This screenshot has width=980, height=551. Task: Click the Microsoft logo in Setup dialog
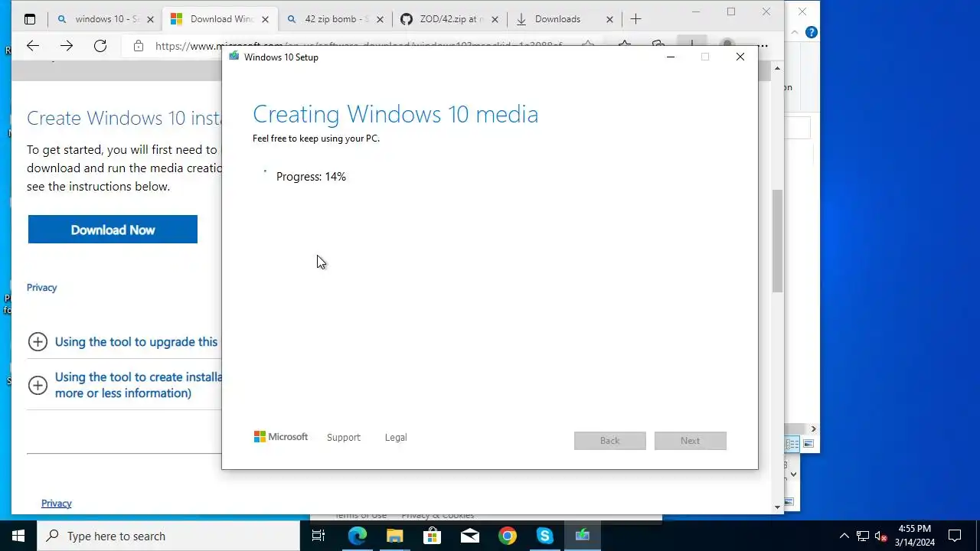coord(281,437)
